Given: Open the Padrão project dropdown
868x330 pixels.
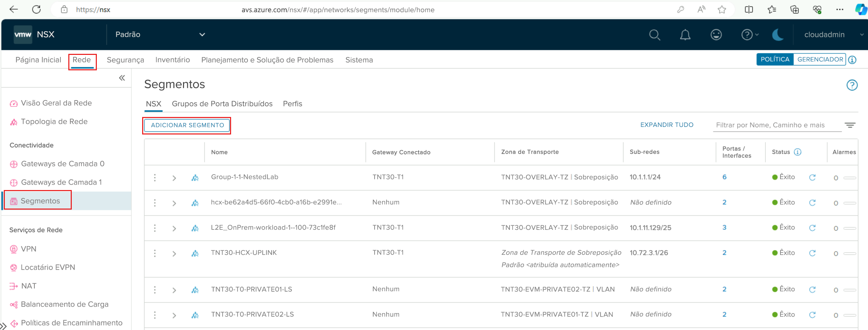Looking at the screenshot, I should pyautogui.click(x=160, y=35).
